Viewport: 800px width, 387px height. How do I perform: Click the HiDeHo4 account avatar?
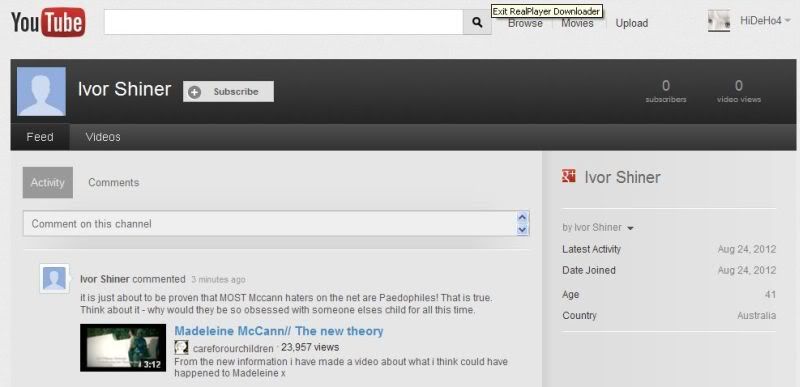718,21
